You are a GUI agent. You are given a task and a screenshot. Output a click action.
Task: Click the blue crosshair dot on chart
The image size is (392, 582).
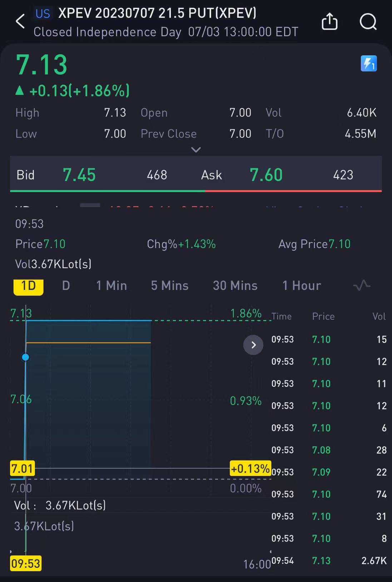coord(25,357)
